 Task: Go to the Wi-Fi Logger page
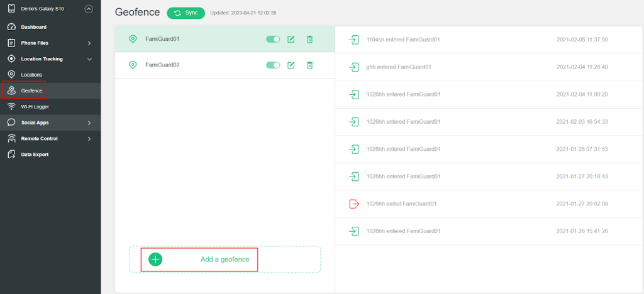pyautogui.click(x=35, y=107)
